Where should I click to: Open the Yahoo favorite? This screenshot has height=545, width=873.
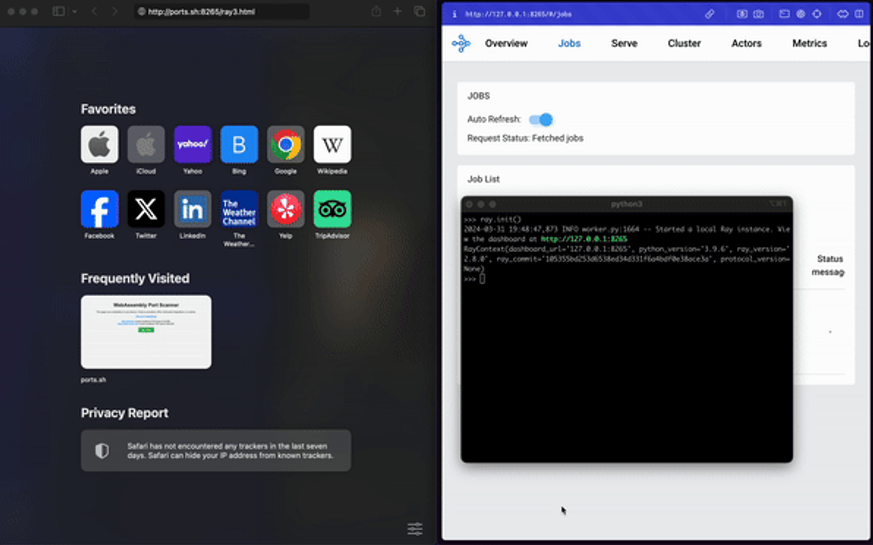coord(193,144)
